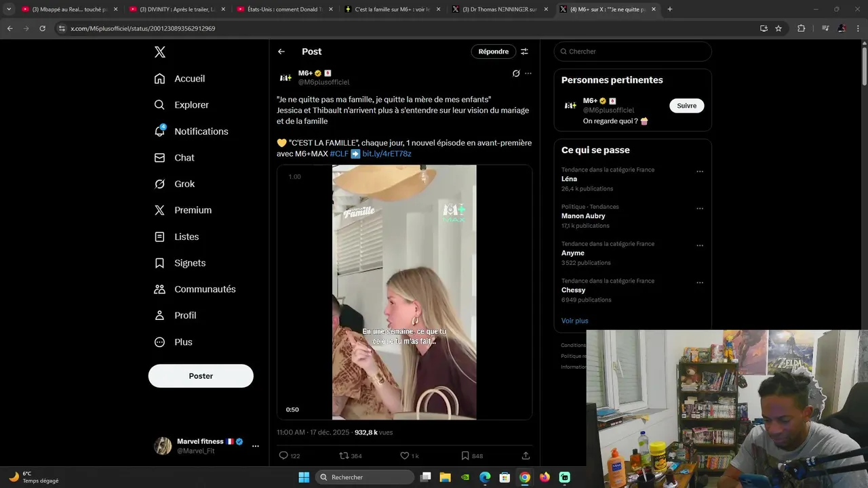Go to Accueil in the sidebar

click(x=180, y=79)
